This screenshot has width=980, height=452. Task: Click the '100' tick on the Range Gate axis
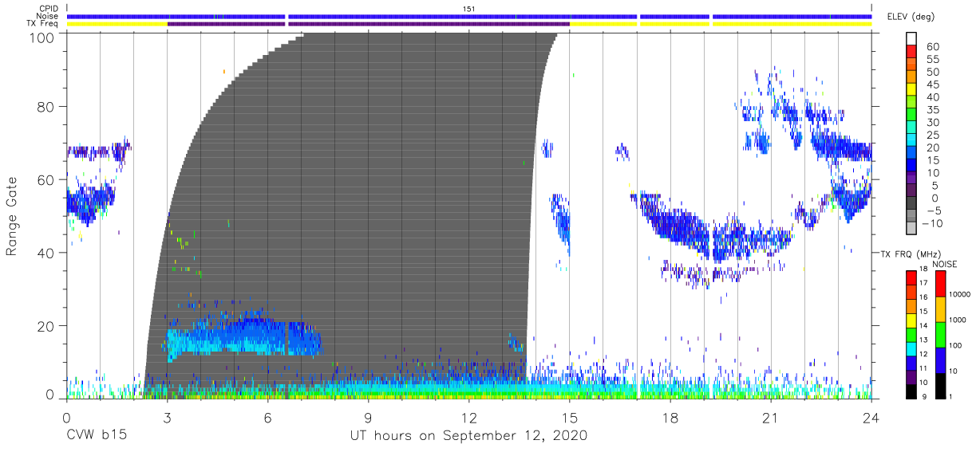pos(42,38)
